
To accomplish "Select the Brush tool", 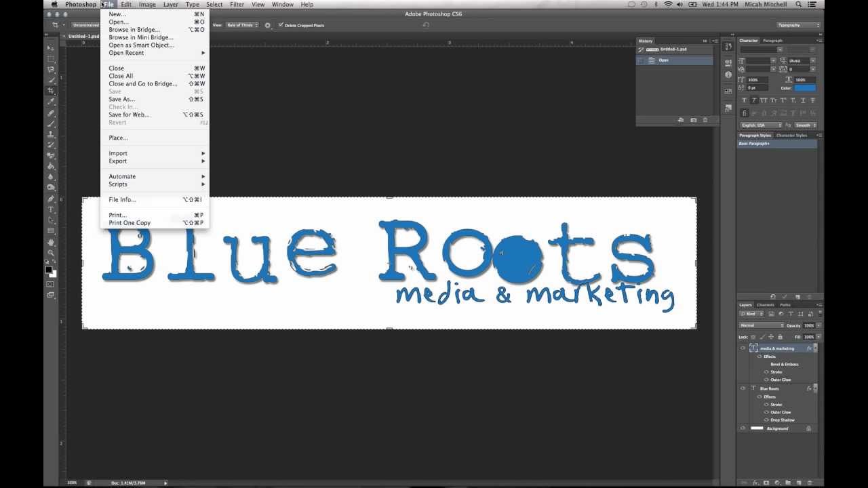I will (x=51, y=123).
